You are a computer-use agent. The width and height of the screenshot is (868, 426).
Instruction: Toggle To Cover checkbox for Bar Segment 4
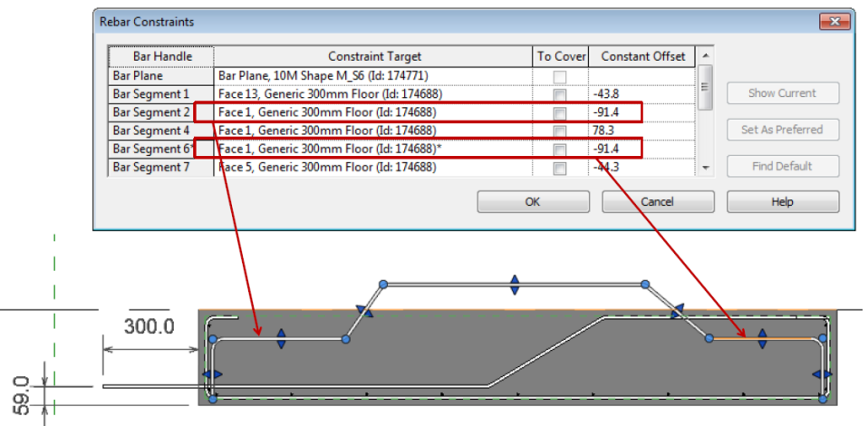pyautogui.click(x=560, y=131)
